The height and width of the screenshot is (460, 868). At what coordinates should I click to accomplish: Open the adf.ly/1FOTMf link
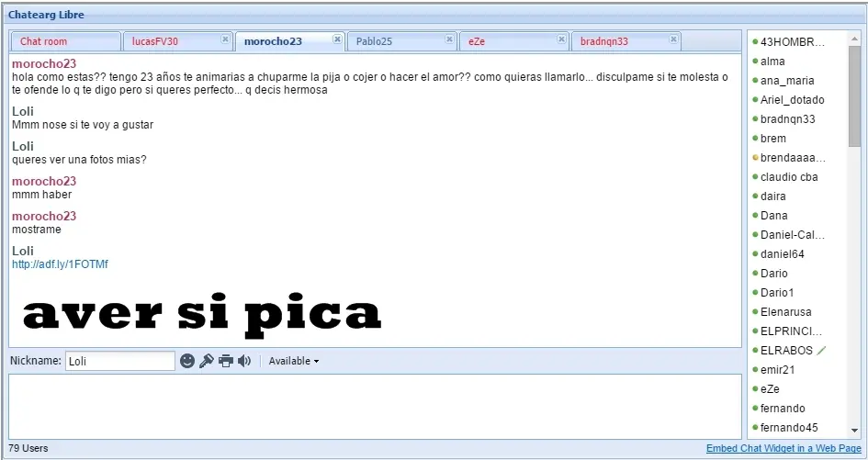[x=60, y=264]
